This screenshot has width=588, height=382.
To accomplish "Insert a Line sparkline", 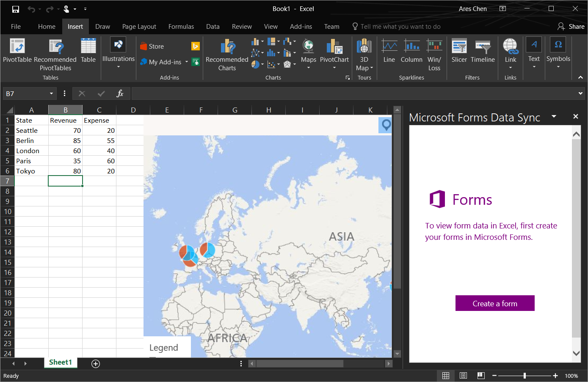I will 389,51.
